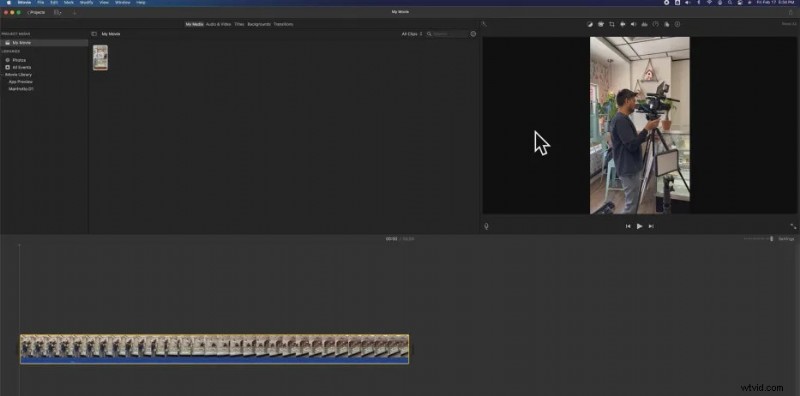The image size is (800, 396).
Task: Select the Crop tool above the viewer
Action: (x=612, y=24)
